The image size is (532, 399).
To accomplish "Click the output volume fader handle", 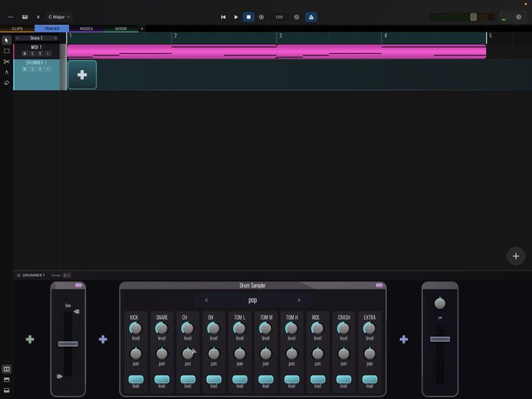I will pyautogui.click(x=440, y=339).
